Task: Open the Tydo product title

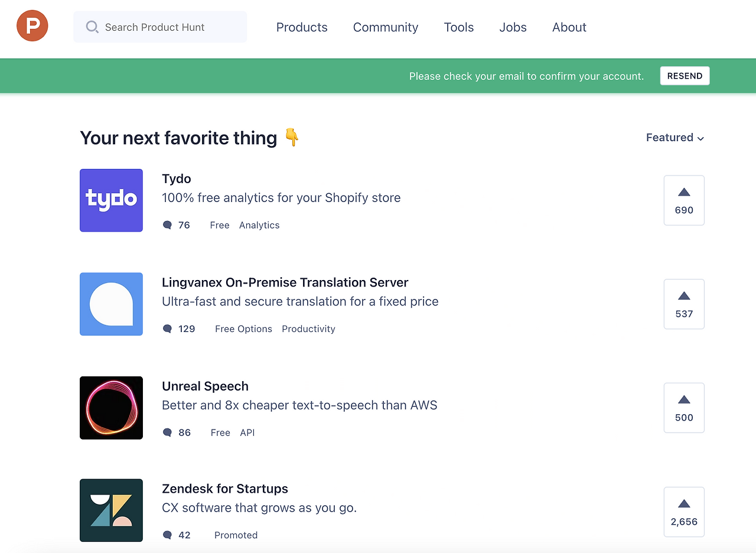Action: click(x=177, y=178)
